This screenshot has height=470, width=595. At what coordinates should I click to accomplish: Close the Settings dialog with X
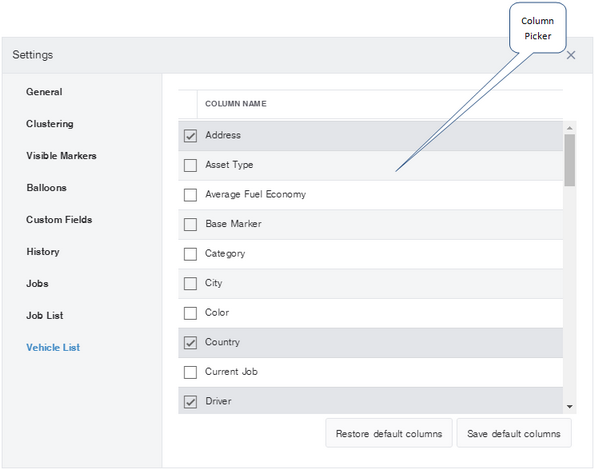pyautogui.click(x=571, y=55)
